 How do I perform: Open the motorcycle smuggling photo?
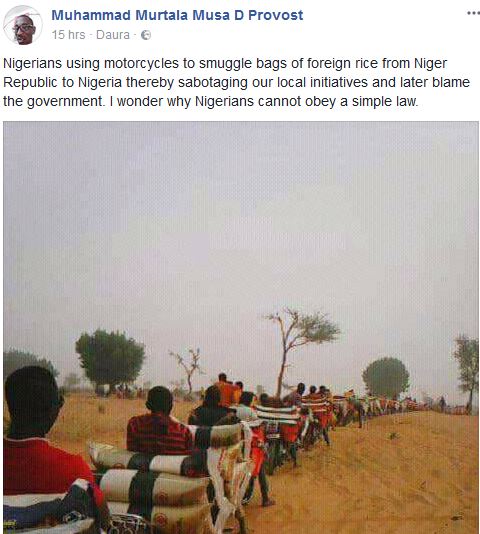click(x=241, y=328)
